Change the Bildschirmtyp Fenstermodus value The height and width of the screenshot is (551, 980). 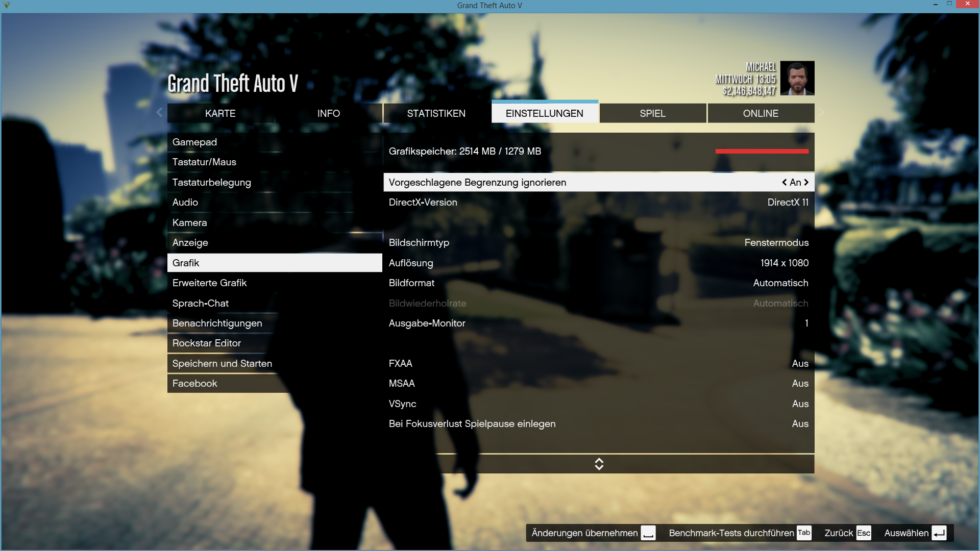[x=776, y=243]
